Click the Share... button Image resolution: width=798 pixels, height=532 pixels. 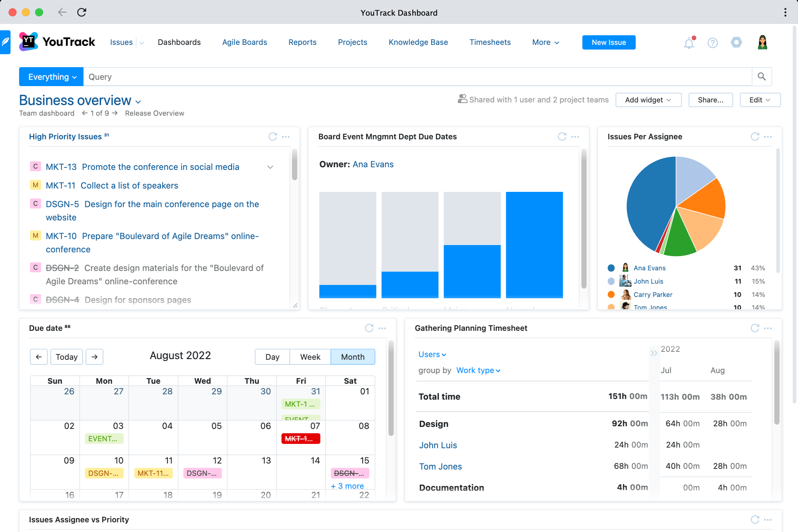pyautogui.click(x=711, y=100)
